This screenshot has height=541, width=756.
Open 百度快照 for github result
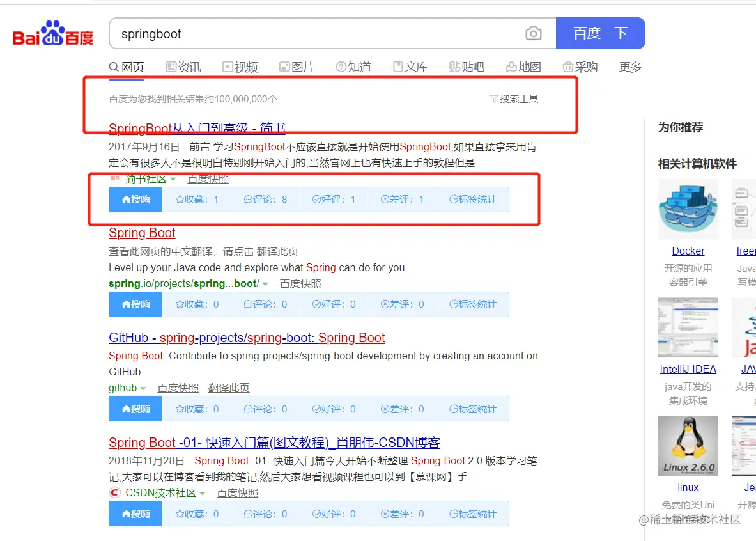178,388
